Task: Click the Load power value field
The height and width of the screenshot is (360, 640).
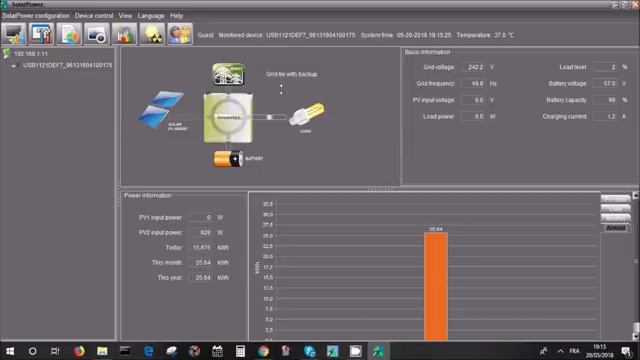Action: [473, 116]
